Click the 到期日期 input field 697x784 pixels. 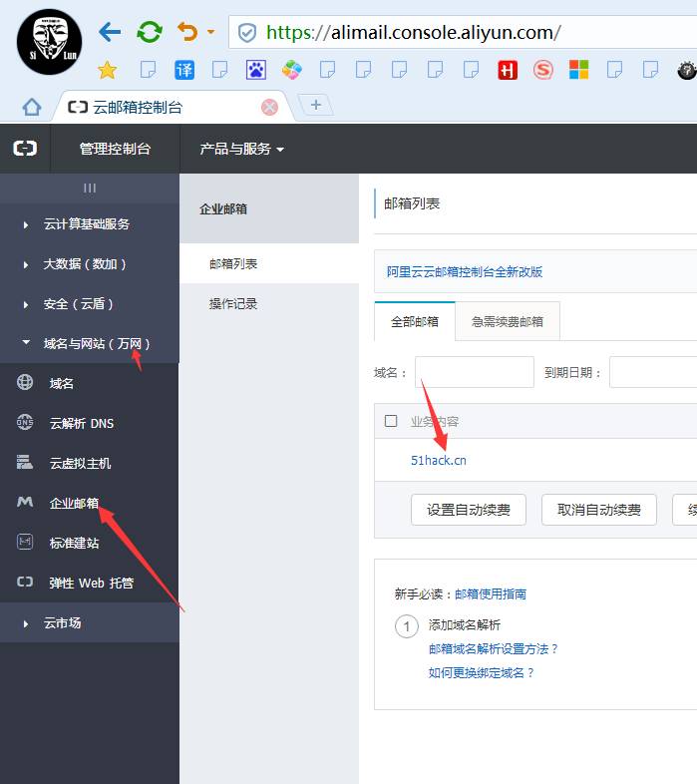[x=653, y=372]
